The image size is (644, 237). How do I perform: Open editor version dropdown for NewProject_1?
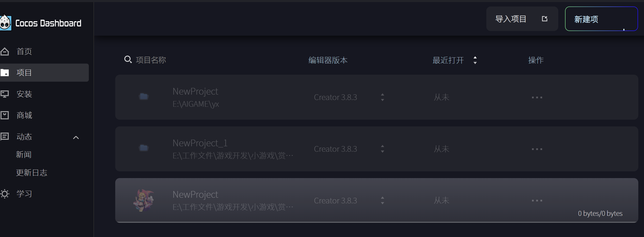click(382, 149)
